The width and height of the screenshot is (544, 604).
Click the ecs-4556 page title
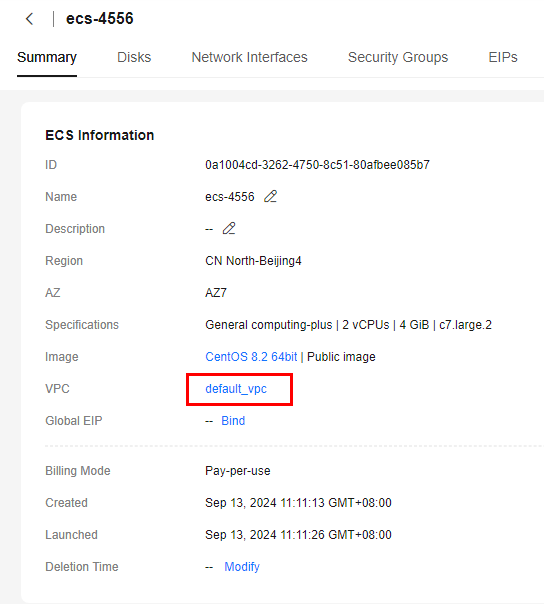[100, 18]
